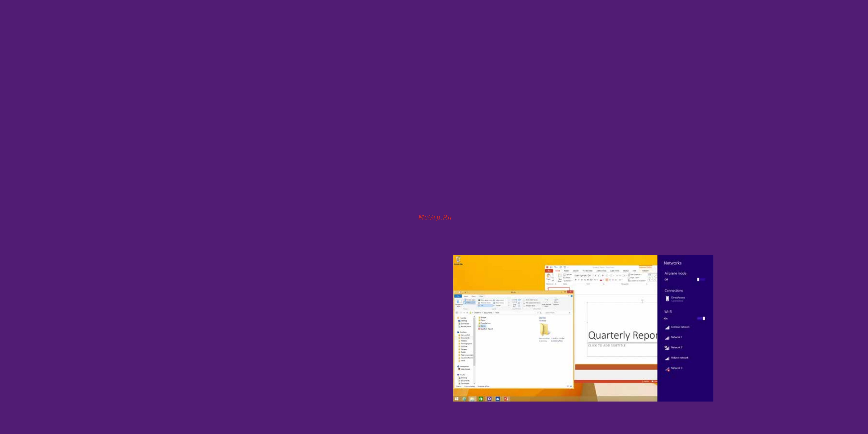Enable File name extensions checkbox
The width and height of the screenshot is (868, 434).
532,303
